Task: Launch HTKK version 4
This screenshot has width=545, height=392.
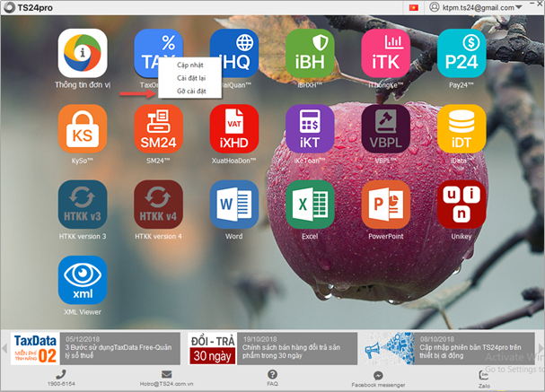Action: [x=158, y=205]
